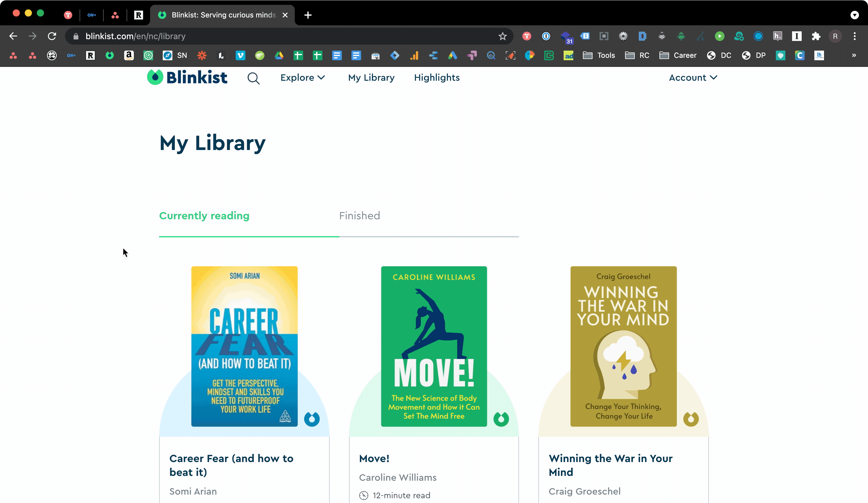Click the gold Blinkist badge on Winning the War
This screenshot has height=503, width=868.
coord(690,419)
